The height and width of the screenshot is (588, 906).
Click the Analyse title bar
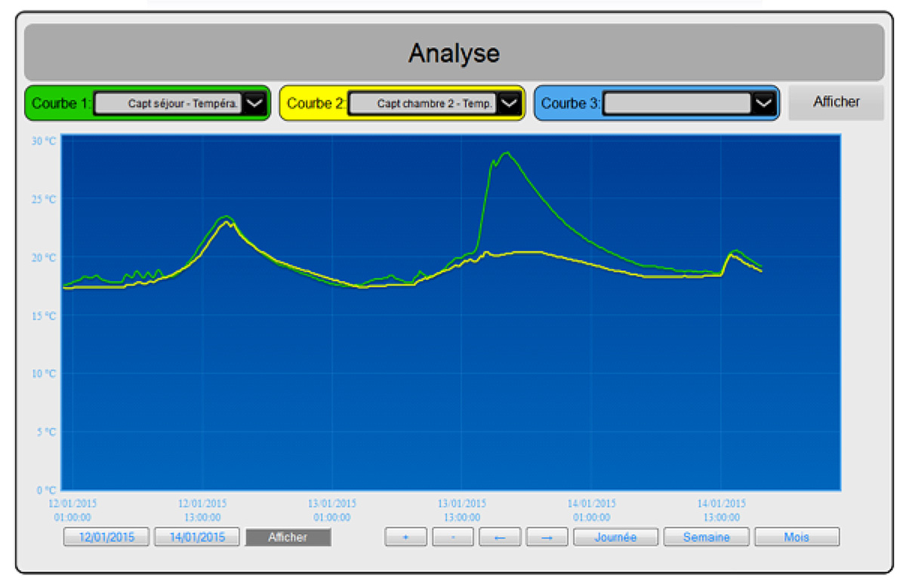coord(454,53)
